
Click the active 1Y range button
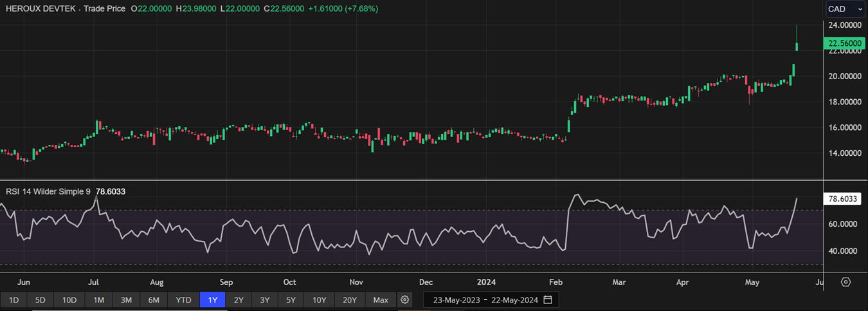click(x=213, y=300)
